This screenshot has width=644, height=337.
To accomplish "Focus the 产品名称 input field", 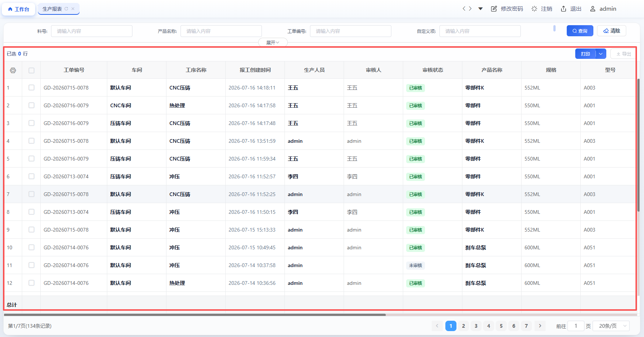I will click(x=221, y=31).
